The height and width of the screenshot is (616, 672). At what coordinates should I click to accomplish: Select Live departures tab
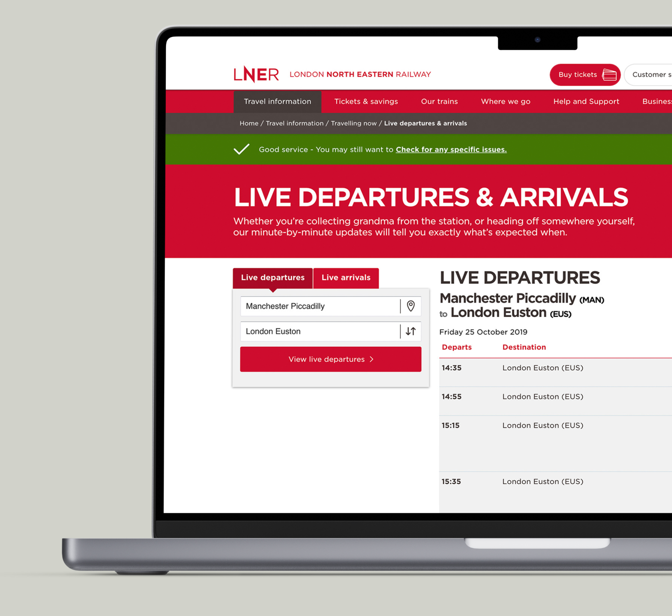click(x=273, y=277)
